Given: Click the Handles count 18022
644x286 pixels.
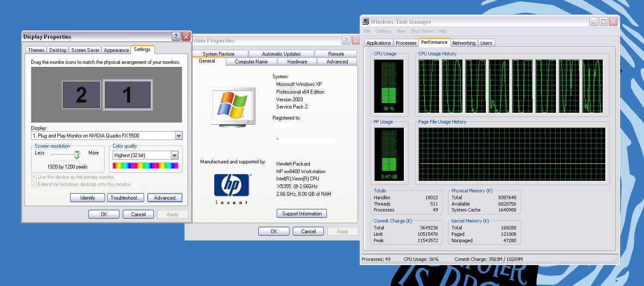Looking at the screenshot, I should pyautogui.click(x=431, y=197).
